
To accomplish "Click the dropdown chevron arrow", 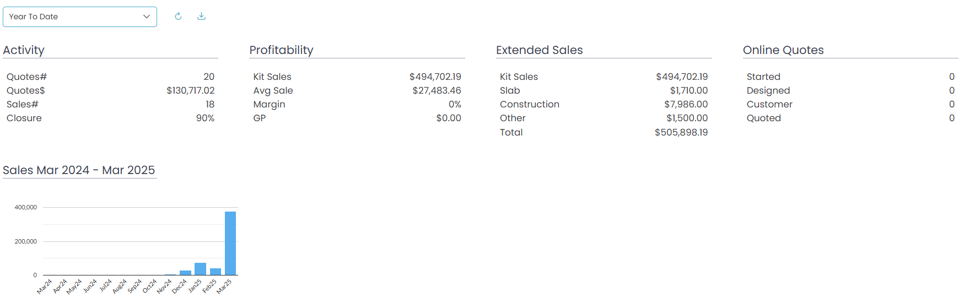I will point(147,17).
